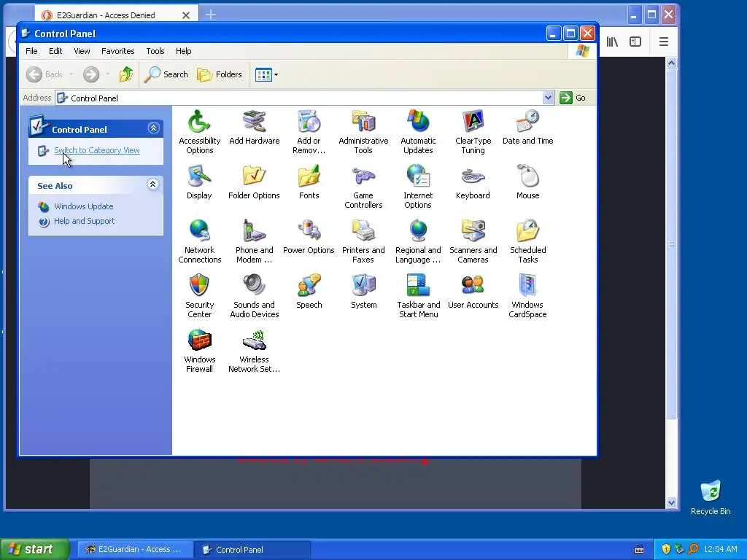Viewport: 747px width, 560px height.
Task: Click the Up folder toolbar button
Action: [x=126, y=74]
